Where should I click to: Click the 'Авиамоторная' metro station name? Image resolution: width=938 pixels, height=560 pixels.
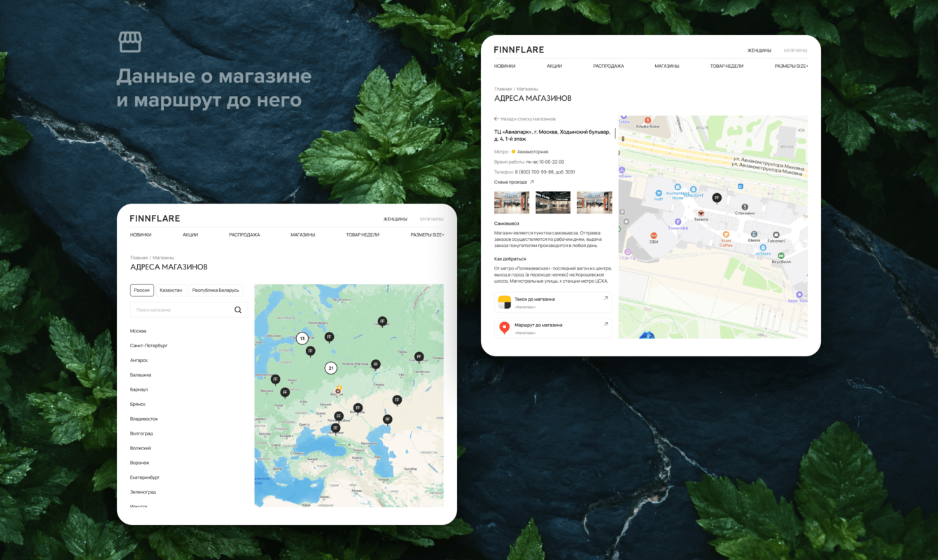(533, 152)
